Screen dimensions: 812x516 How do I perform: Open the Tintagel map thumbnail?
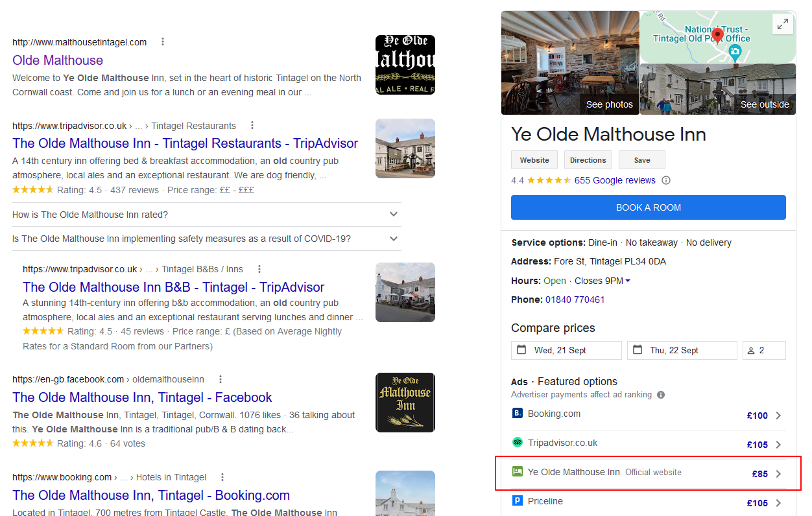click(718, 37)
